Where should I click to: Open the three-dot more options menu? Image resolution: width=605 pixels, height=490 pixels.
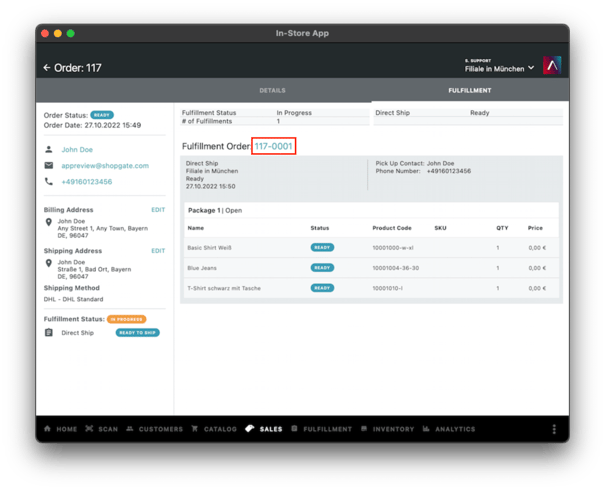point(554,429)
